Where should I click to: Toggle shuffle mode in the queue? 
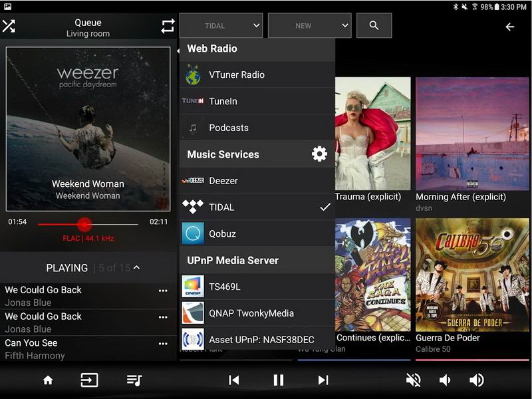pyautogui.click(x=9, y=26)
